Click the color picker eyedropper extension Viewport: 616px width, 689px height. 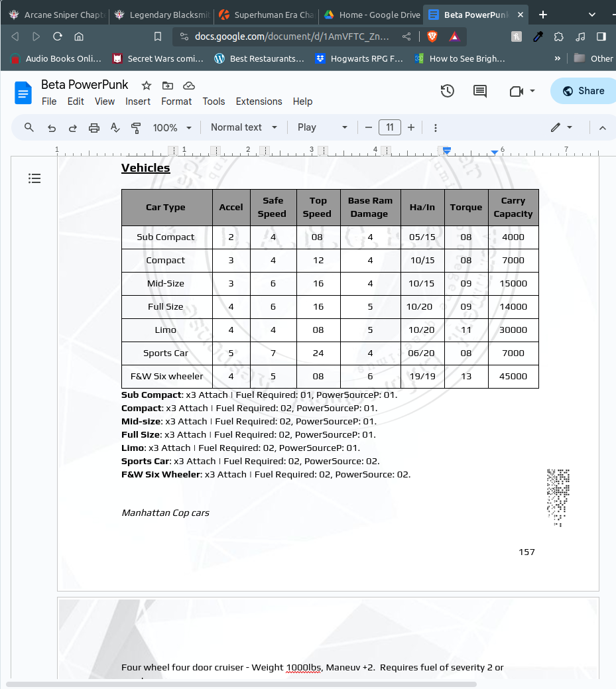538,36
